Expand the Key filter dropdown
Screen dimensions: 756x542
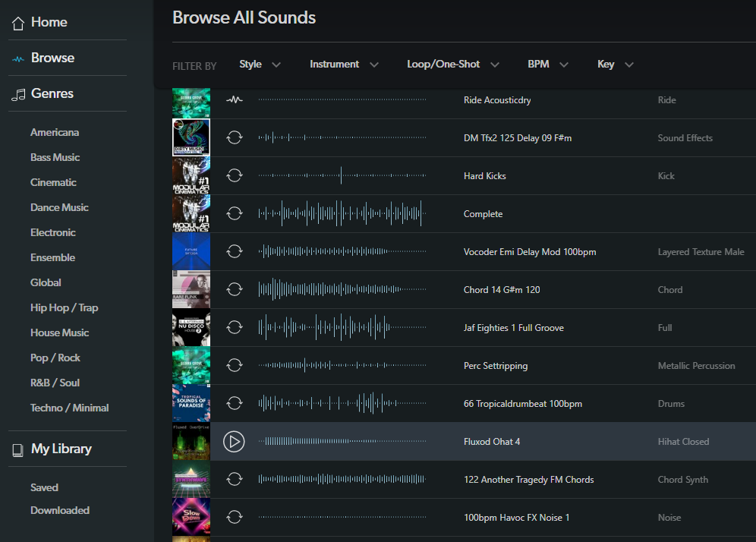click(x=616, y=64)
